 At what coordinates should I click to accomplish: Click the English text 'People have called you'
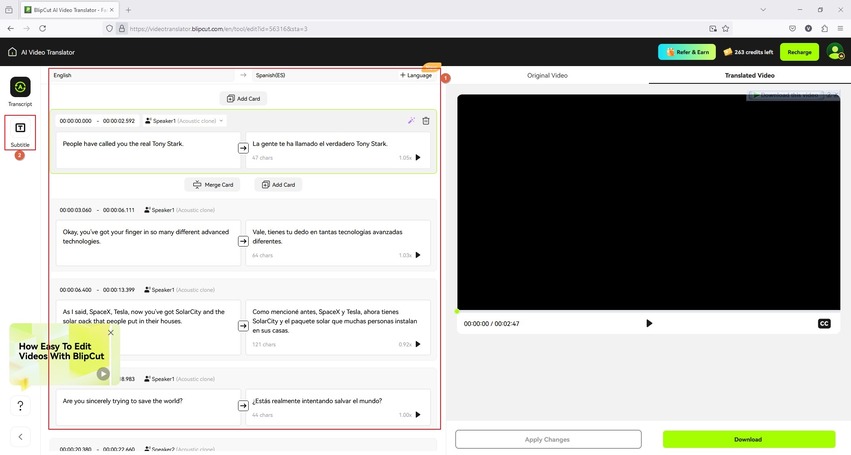click(123, 144)
